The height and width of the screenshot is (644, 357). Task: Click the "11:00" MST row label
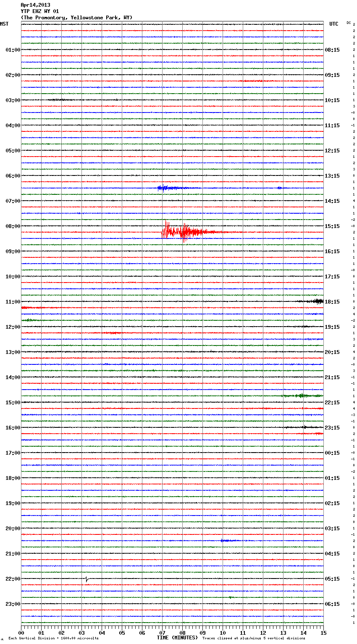[13, 302]
